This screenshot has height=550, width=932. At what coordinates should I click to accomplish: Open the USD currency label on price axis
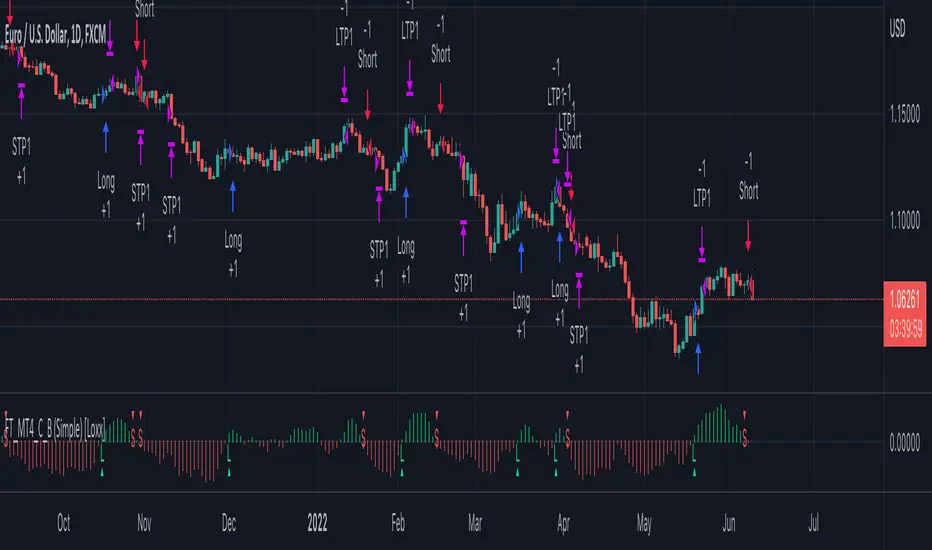(x=897, y=28)
